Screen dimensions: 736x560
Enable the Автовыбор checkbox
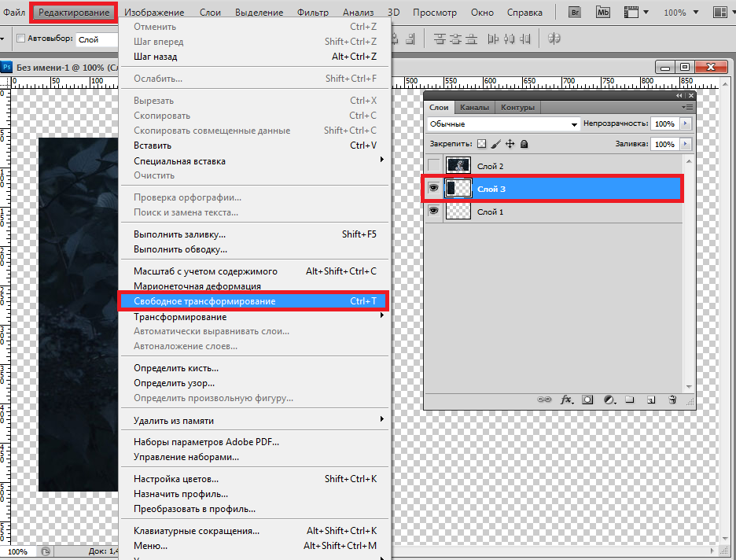(x=21, y=39)
